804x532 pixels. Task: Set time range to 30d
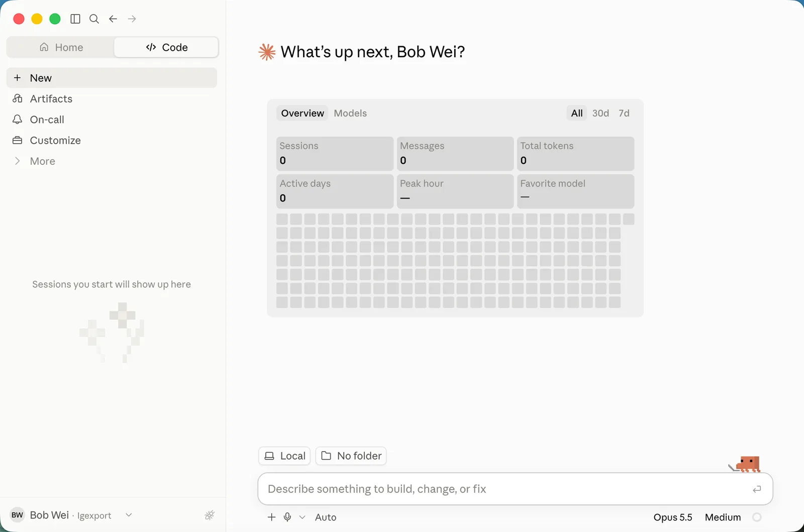tap(600, 113)
